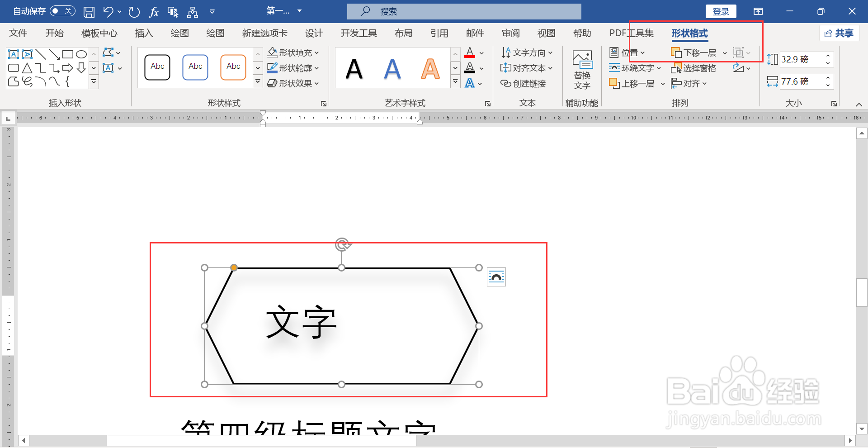
Task: Apply the blue gradient WordArt style
Action: [x=392, y=69]
